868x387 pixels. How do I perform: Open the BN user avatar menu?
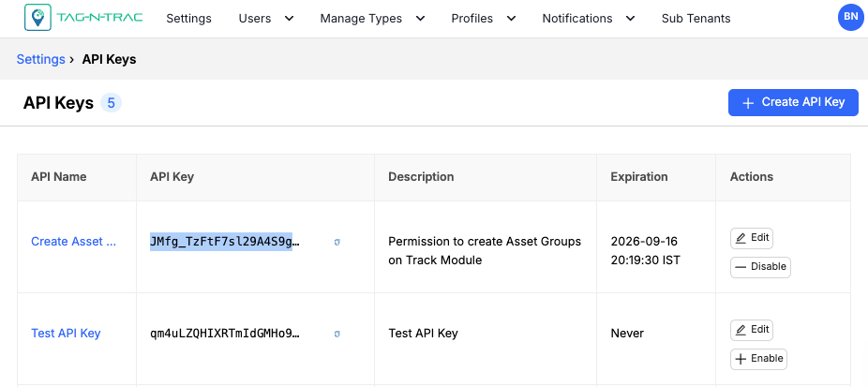coord(849,18)
